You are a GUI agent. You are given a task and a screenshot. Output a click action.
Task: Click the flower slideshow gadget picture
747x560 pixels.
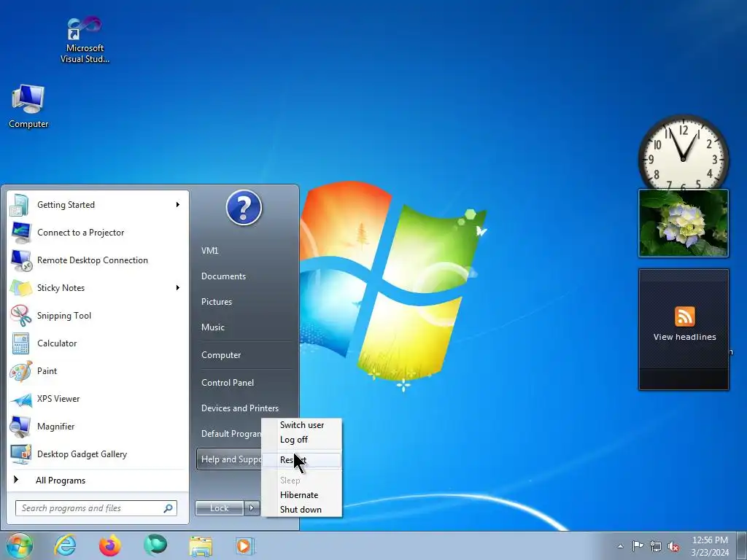[683, 223]
